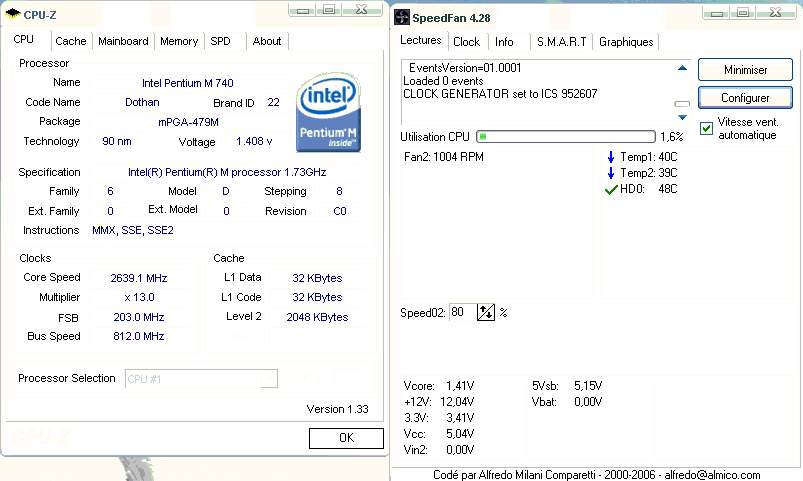Toggle Vitesse vent. automatique checkbox
Viewport: 803px width, 481px height.
click(x=707, y=128)
